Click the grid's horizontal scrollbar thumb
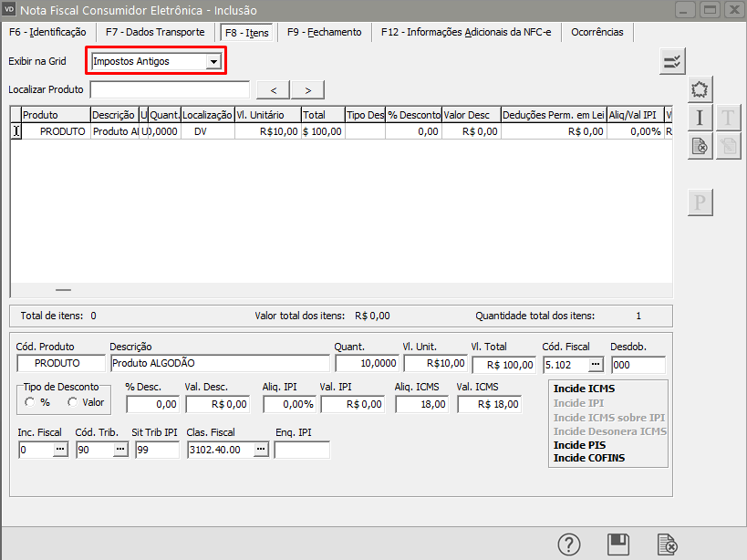 pyautogui.click(x=63, y=290)
